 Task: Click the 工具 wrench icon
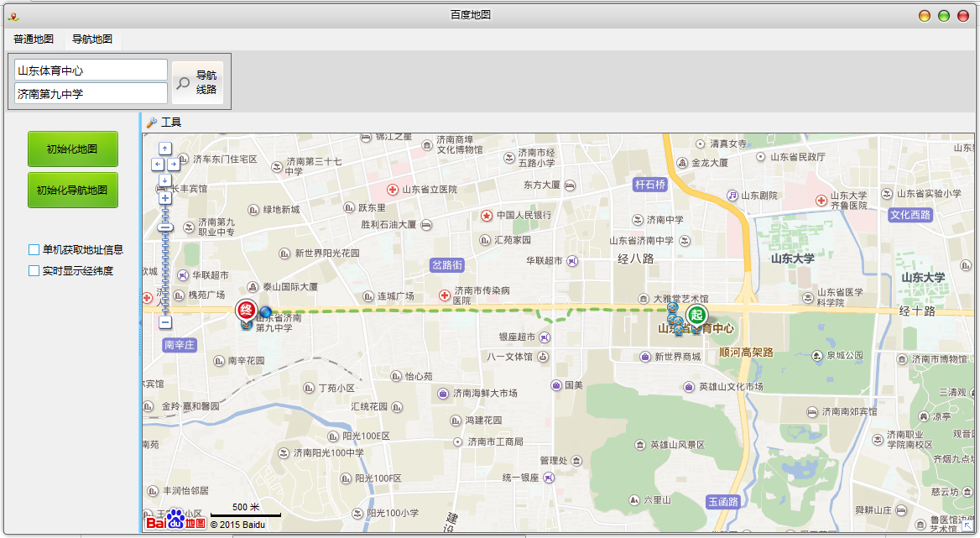(x=151, y=123)
